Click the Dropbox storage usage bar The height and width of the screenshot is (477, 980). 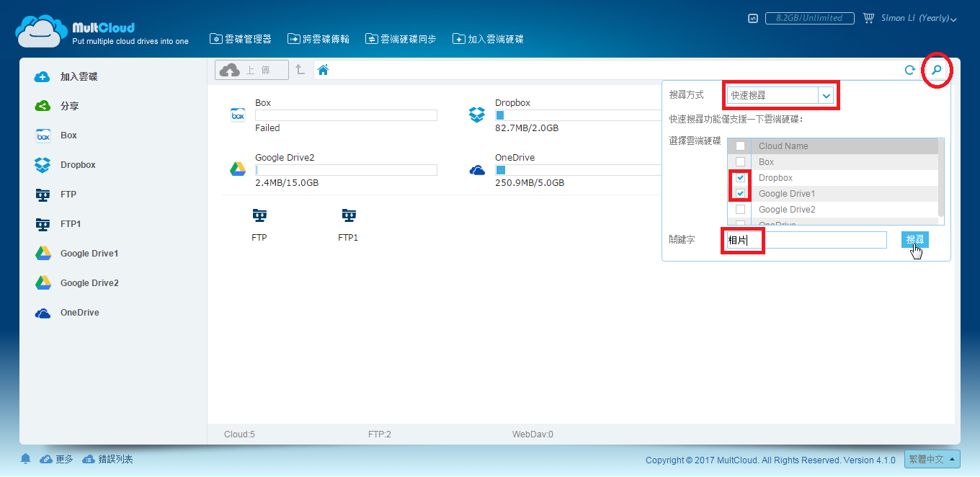click(578, 115)
